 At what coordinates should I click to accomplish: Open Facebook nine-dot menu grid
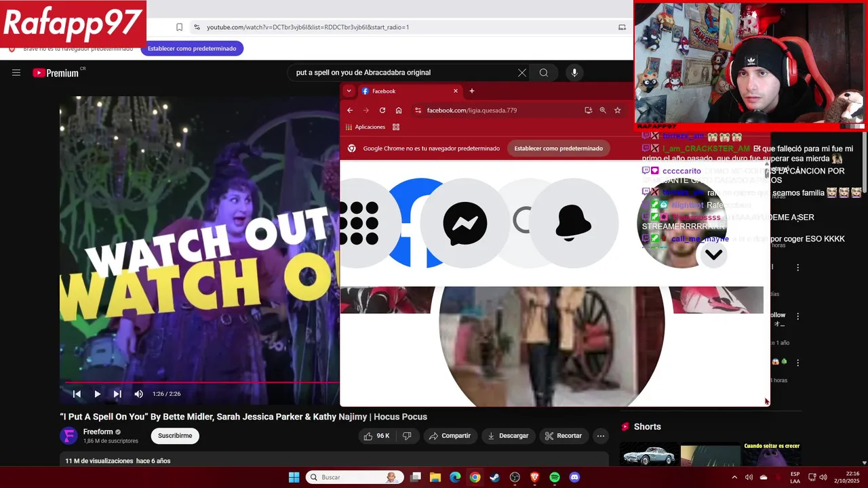point(360,223)
